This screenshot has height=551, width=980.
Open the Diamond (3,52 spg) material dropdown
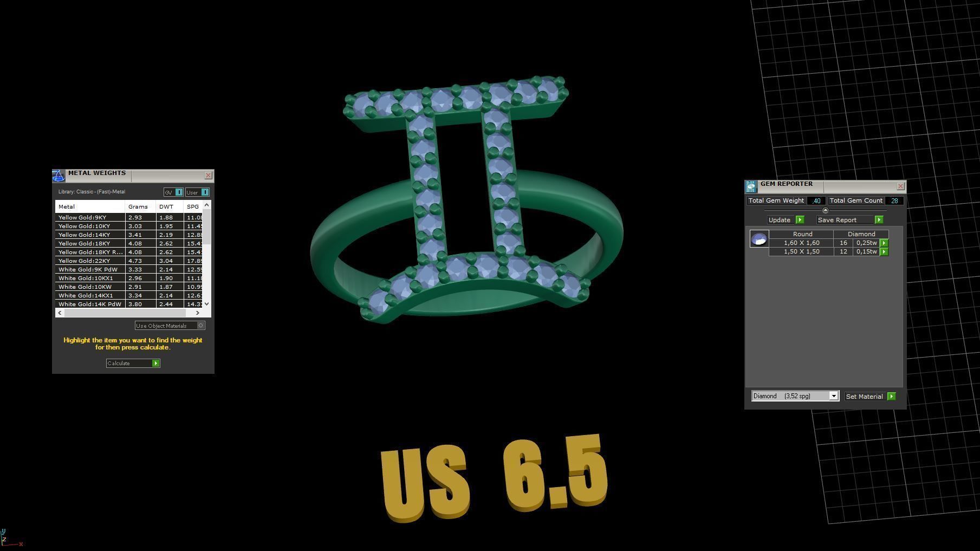point(795,396)
